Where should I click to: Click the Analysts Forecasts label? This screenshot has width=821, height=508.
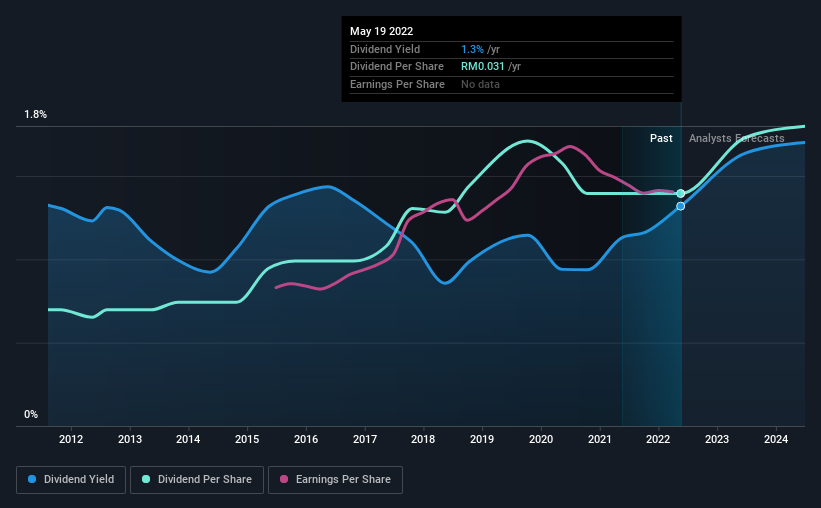737,138
